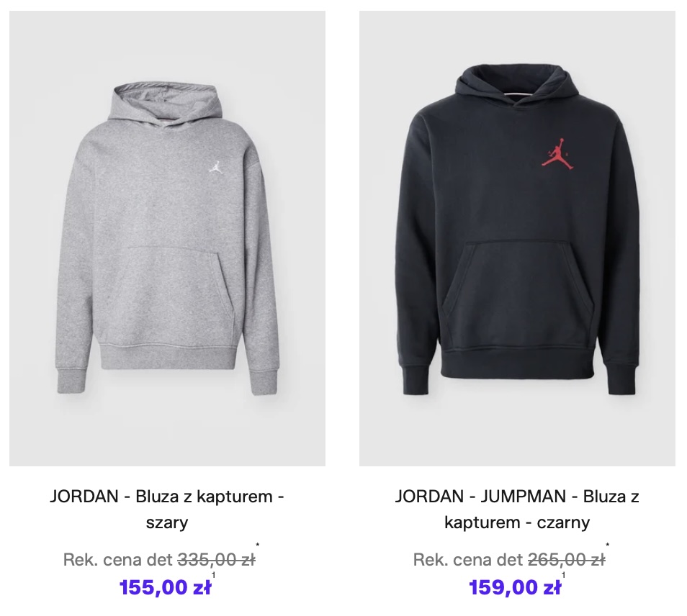Open the 'JORDAN - JUMPMAN - Bluza z kapturem - czarny' title
The width and height of the screenshot is (687, 616).
coord(517,509)
